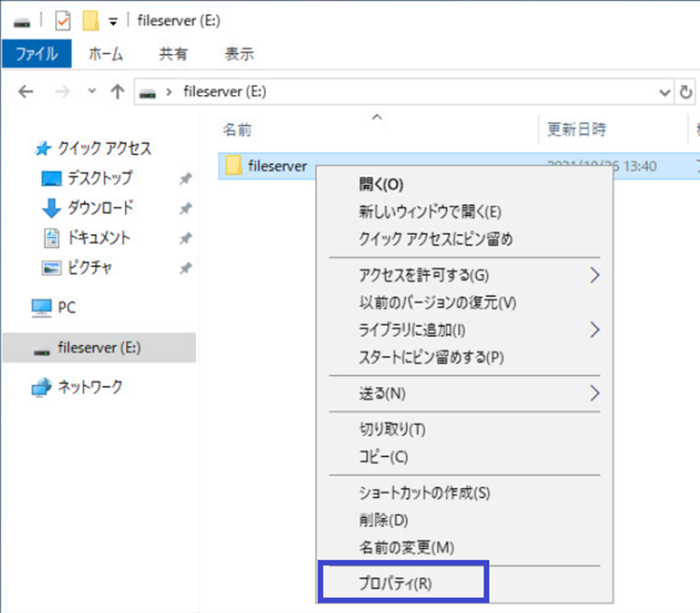Open the address bar history dropdown

coord(665,92)
